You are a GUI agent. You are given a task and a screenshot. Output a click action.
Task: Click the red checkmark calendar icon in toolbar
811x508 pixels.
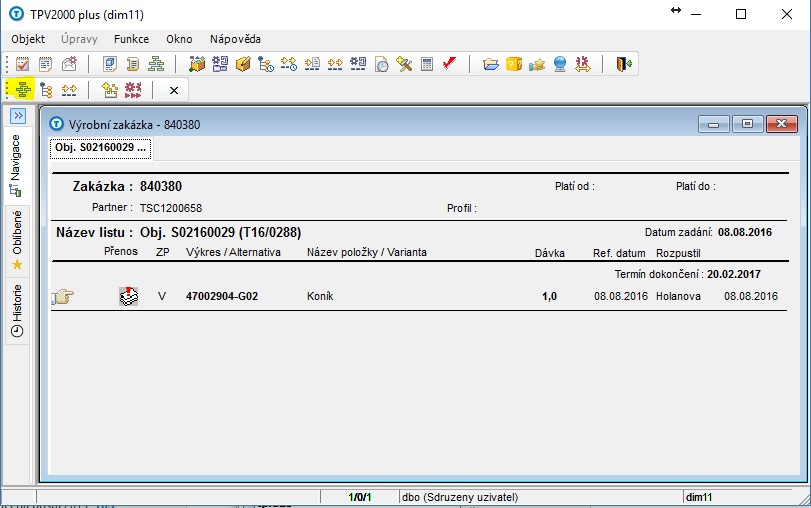(x=22, y=64)
